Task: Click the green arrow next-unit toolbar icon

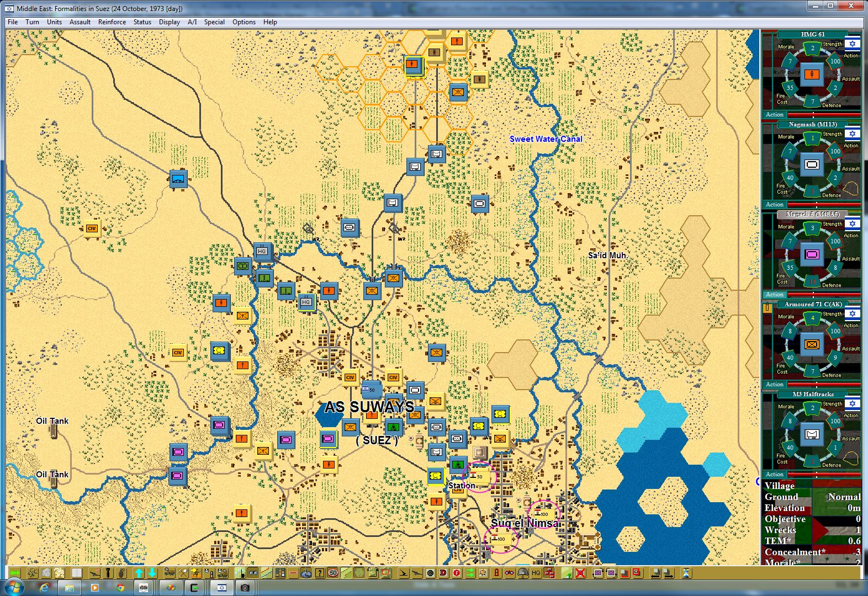Action: (x=15, y=573)
